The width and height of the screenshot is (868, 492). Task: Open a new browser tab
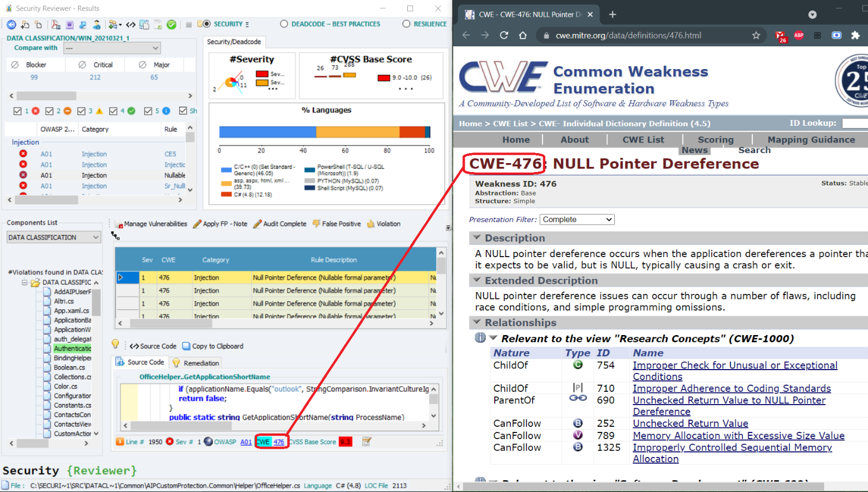(613, 14)
